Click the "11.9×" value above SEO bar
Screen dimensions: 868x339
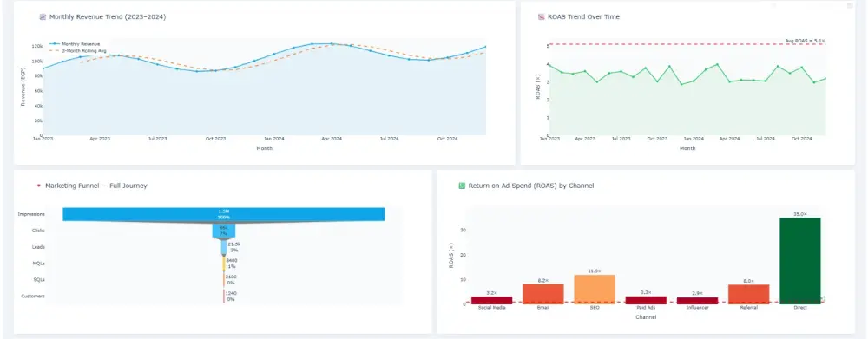595,271
